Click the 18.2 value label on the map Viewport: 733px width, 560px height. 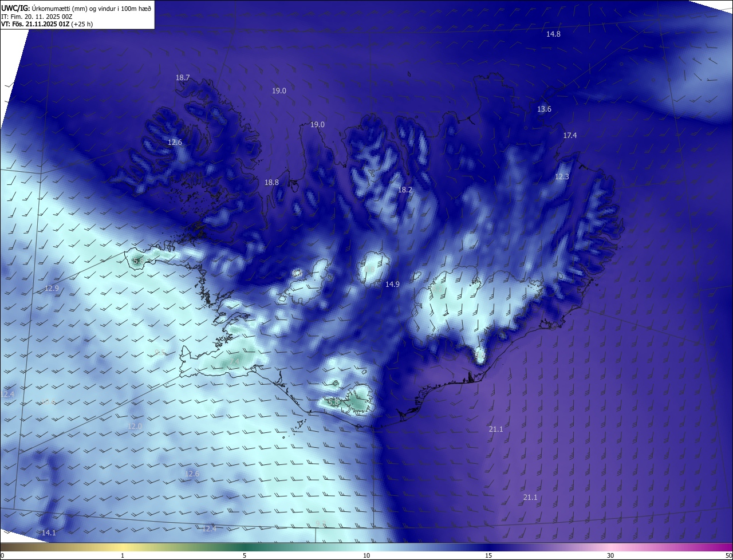(x=405, y=190)
